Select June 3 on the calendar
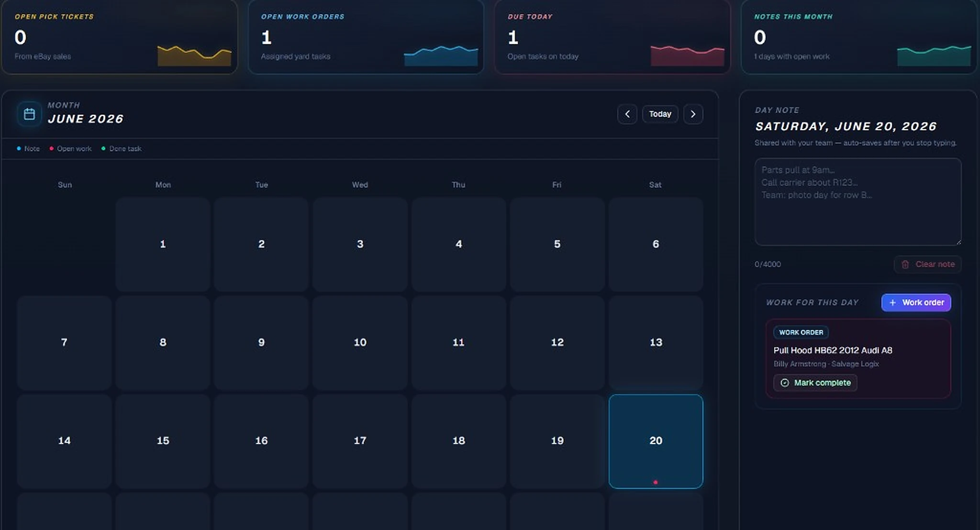The width and height of the screenshot is (980, 530). [x=360, y=244]
